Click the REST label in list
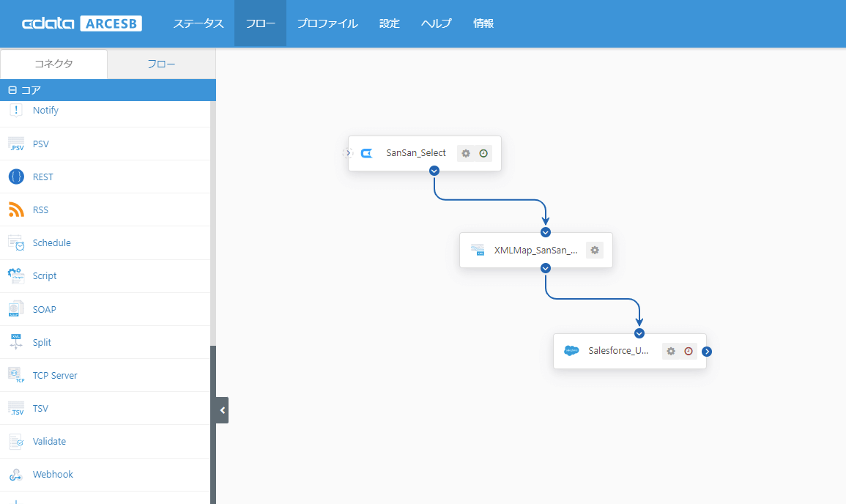The image size is (846, 504). tap(42, 177)
